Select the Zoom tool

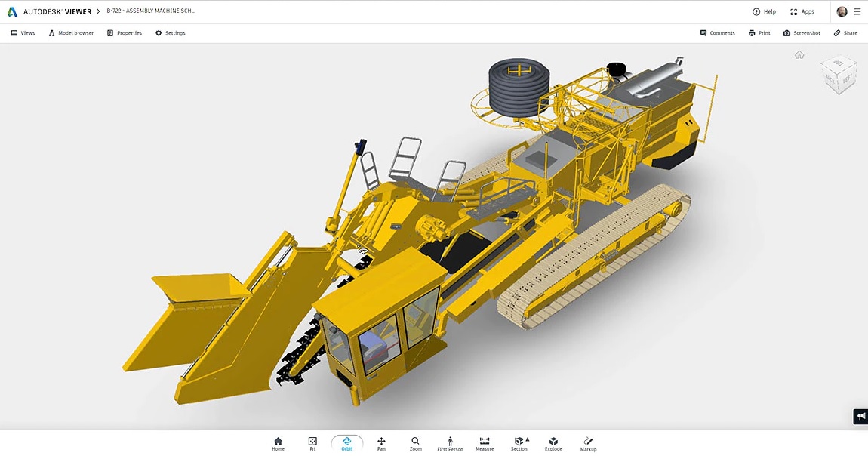point(416,444)
